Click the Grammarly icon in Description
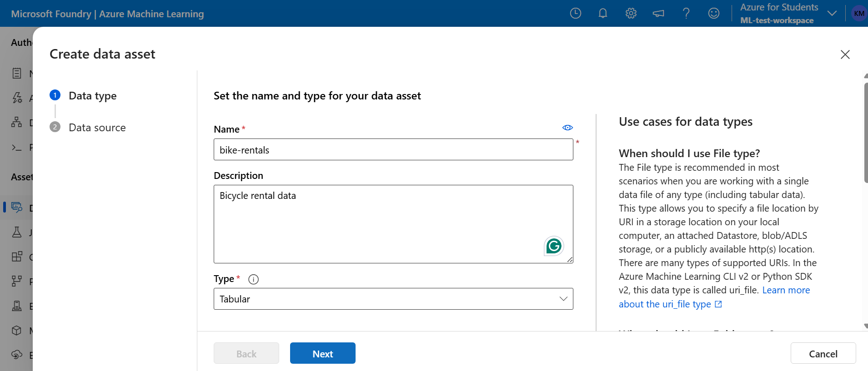868x371 pixels. click(554, 246)
